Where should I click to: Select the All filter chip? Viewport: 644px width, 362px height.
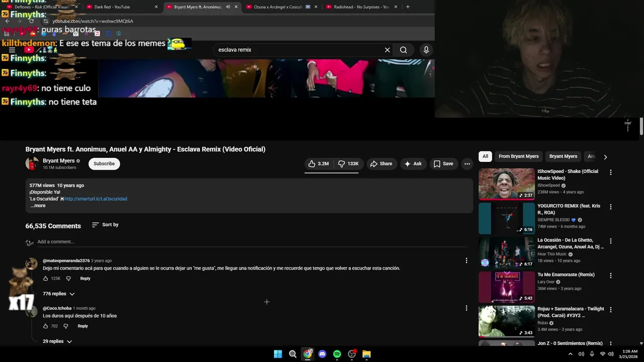coord(485,156)
